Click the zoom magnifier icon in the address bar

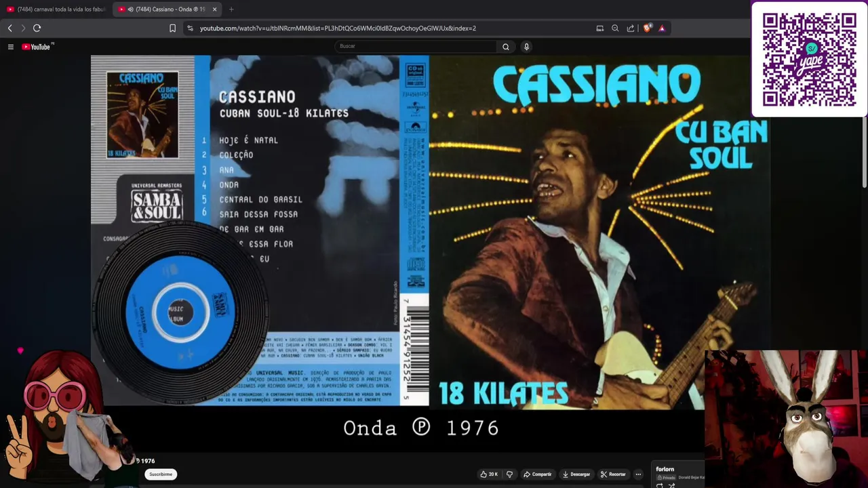[615, 28]
